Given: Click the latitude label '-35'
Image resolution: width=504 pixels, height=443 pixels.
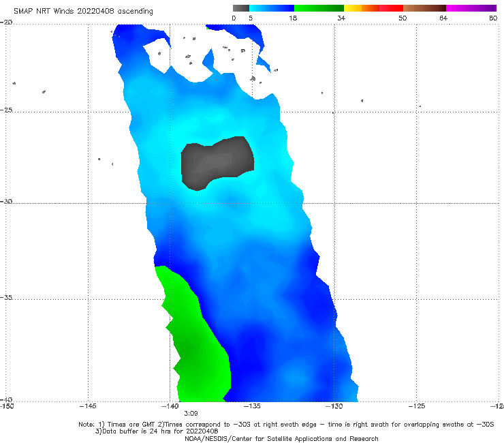Looking at the screenshot, I should tap(6, 297).
